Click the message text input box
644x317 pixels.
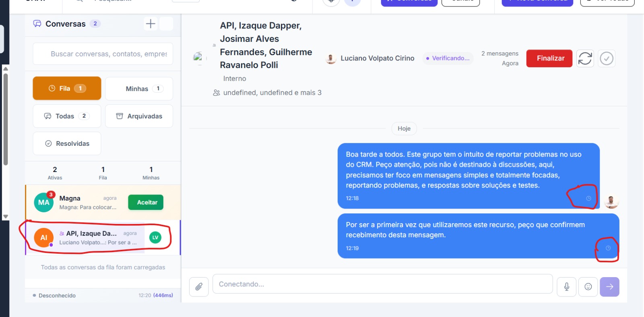click(382, 284)
